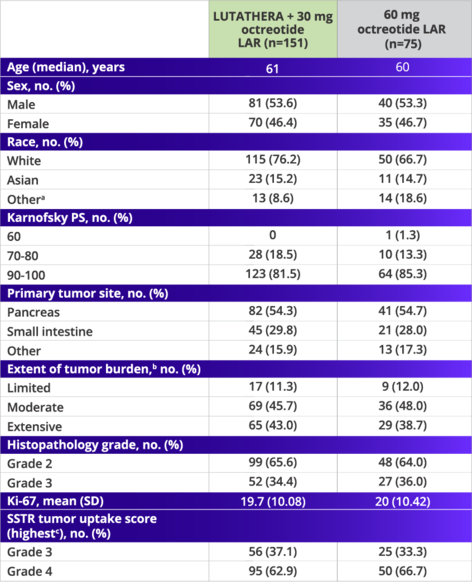Select the 60 mg octreotide LAR (n=75) header
Screen dimensions: 472x582
point(404,29)
